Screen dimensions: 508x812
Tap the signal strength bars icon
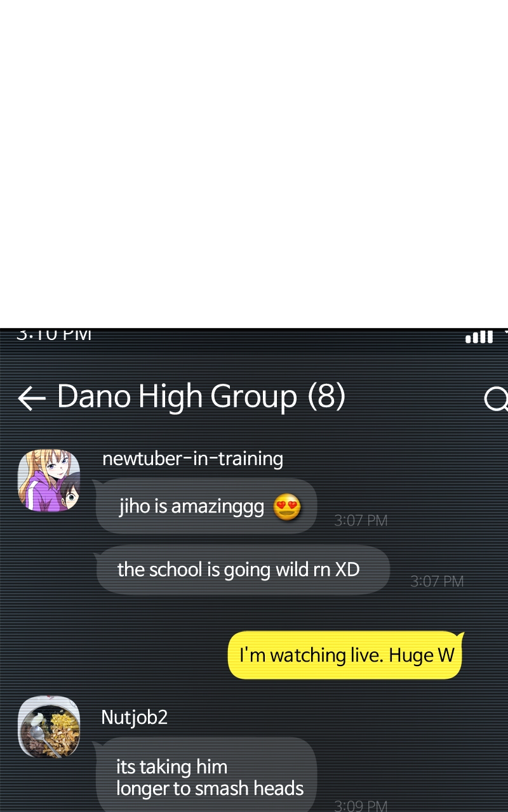pyautogui.click(x=479, y=336)
